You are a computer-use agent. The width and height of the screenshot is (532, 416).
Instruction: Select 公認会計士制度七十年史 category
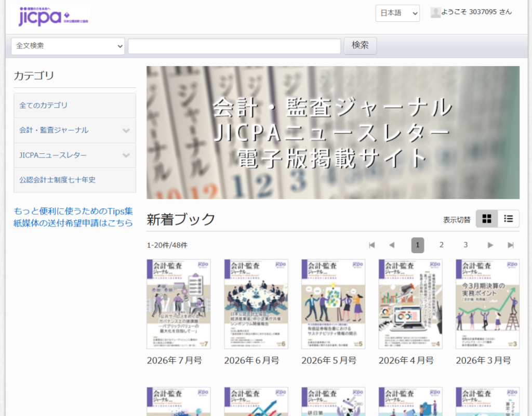(75, 180)
